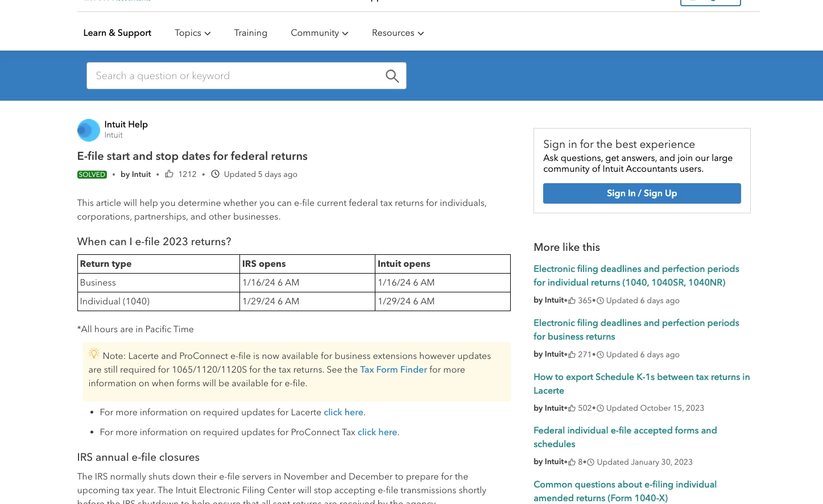Expand the Resources dropdown
Screen dimensions: 823x504
398,33
